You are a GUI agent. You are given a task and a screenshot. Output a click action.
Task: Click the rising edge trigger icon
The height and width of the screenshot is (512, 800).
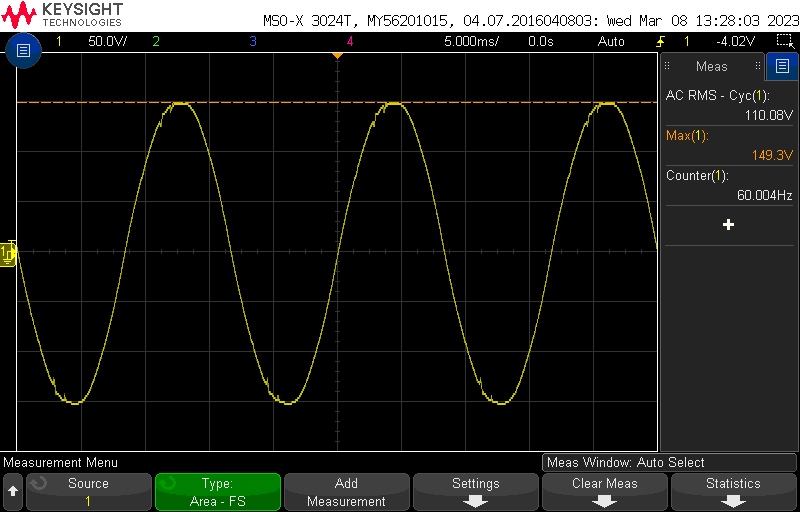pos(660,41)
